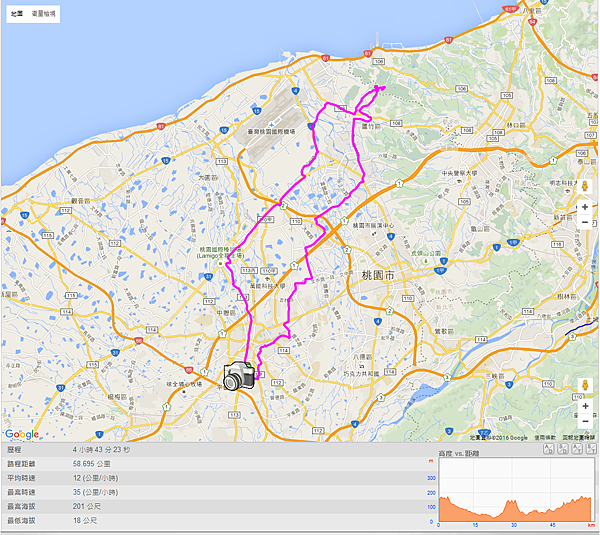
Task: Click the 八德區 district label
Action: [x=362, y=357]
